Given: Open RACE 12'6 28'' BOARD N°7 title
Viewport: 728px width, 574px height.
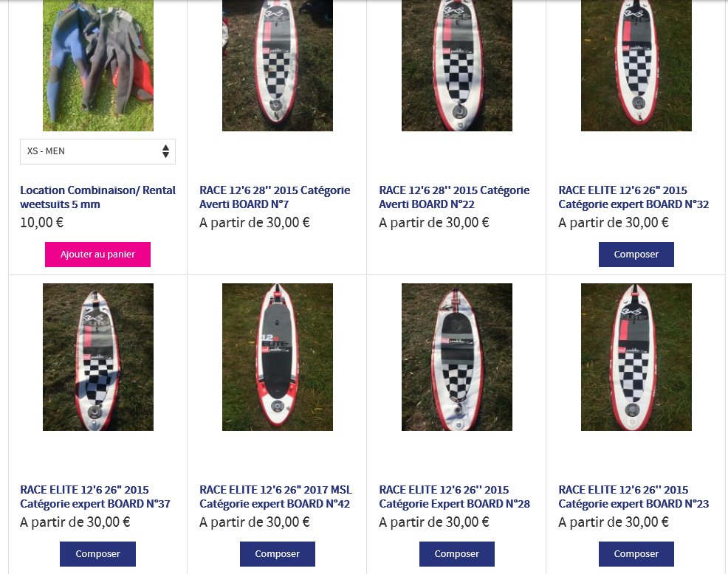Looking at the screenshot, I should [275, 197].
